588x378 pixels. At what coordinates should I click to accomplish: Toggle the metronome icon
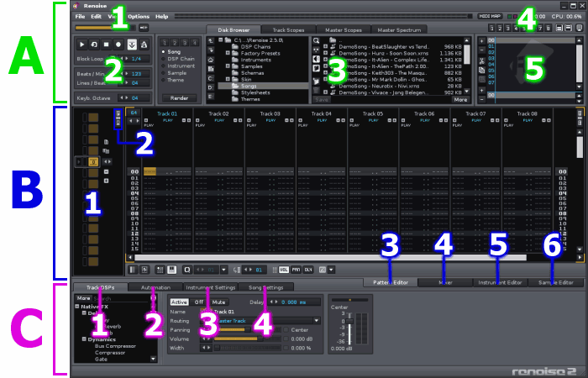point(144,45)
